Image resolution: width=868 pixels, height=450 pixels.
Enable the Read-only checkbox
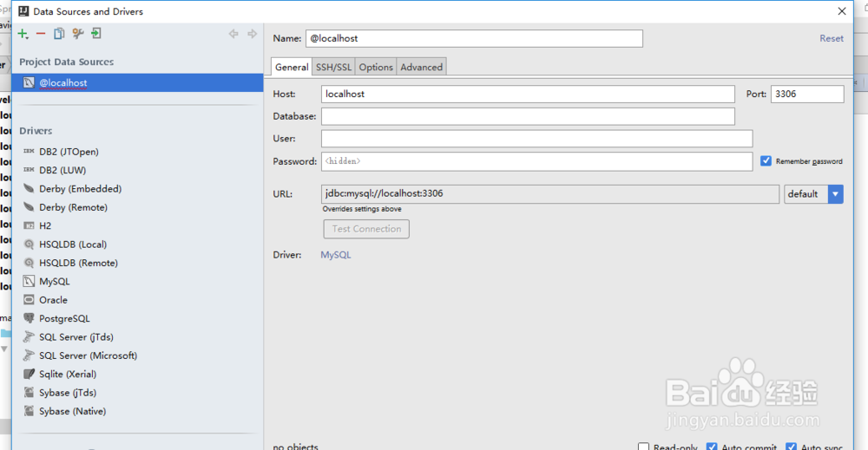coord(644,447)
